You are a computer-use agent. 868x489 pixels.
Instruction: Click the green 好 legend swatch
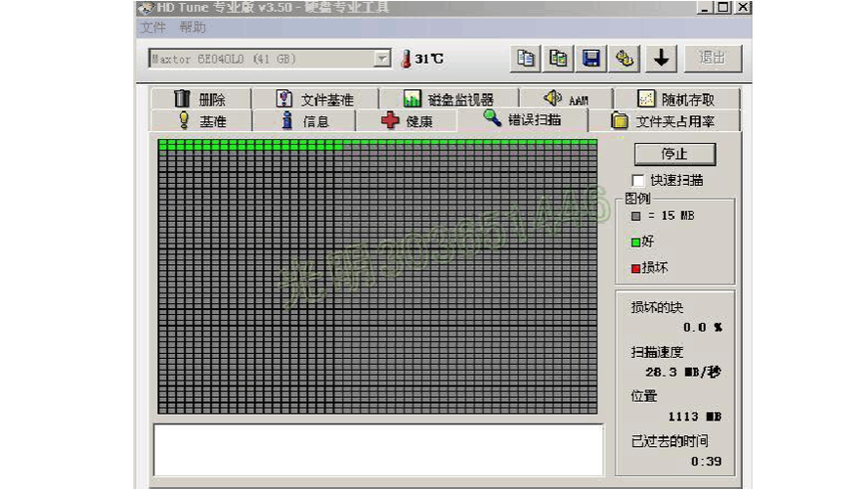click(635, 242)
